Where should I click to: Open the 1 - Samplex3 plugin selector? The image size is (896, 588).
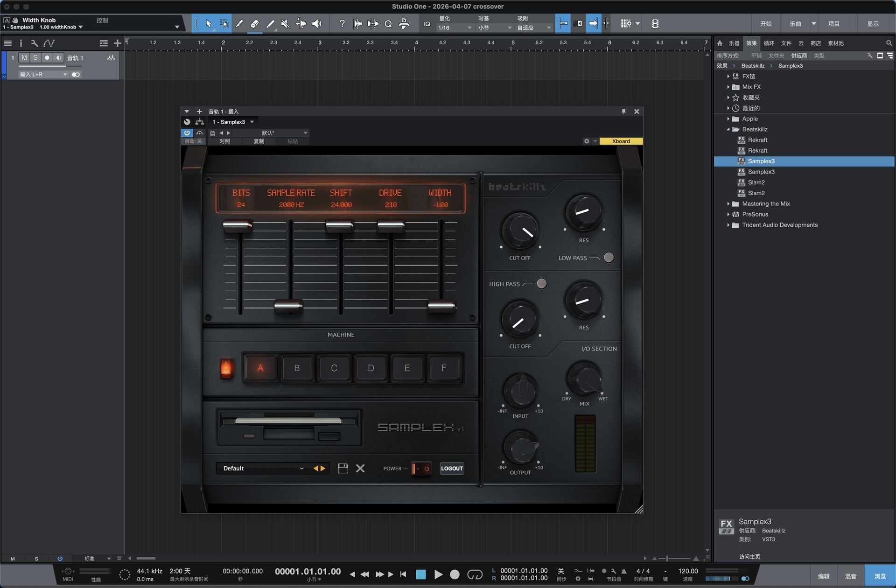tap(233, 121)
